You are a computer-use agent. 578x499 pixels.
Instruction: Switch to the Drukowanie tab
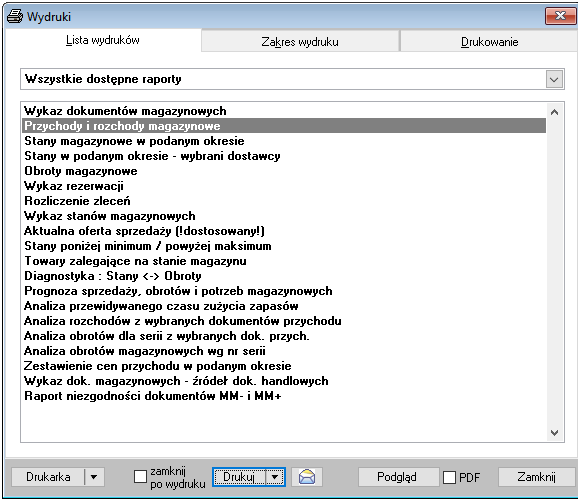click(x=490, y=42)
